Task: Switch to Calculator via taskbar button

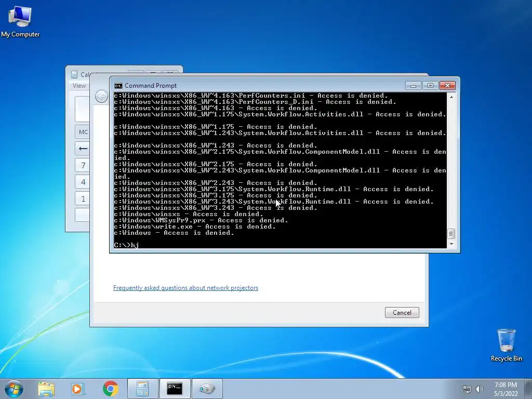Action: pyautogui.click(x=142, y=389)
